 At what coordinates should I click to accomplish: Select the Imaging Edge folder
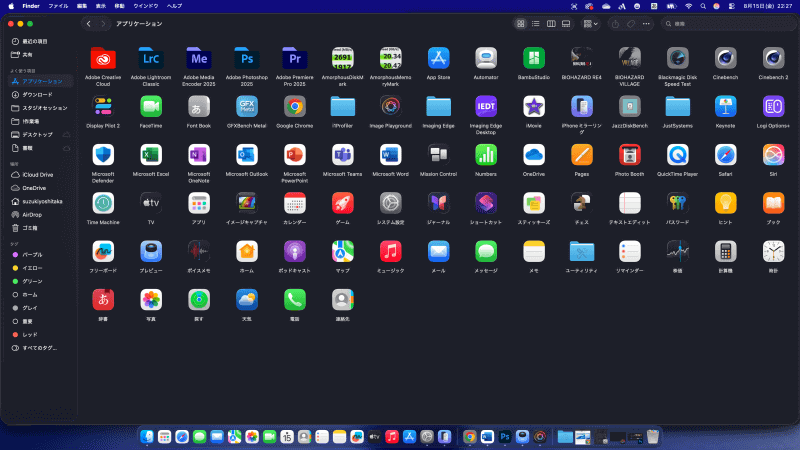(x=438, y=107)
